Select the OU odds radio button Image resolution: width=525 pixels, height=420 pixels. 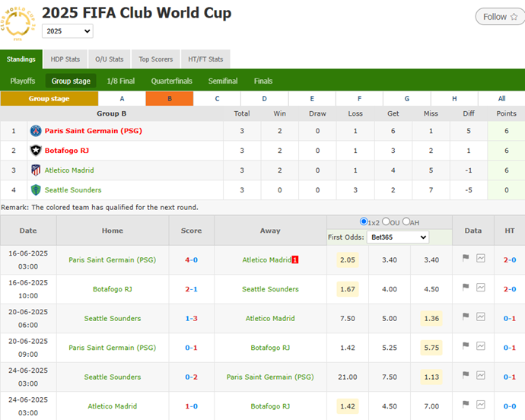(x=386, y=221)
